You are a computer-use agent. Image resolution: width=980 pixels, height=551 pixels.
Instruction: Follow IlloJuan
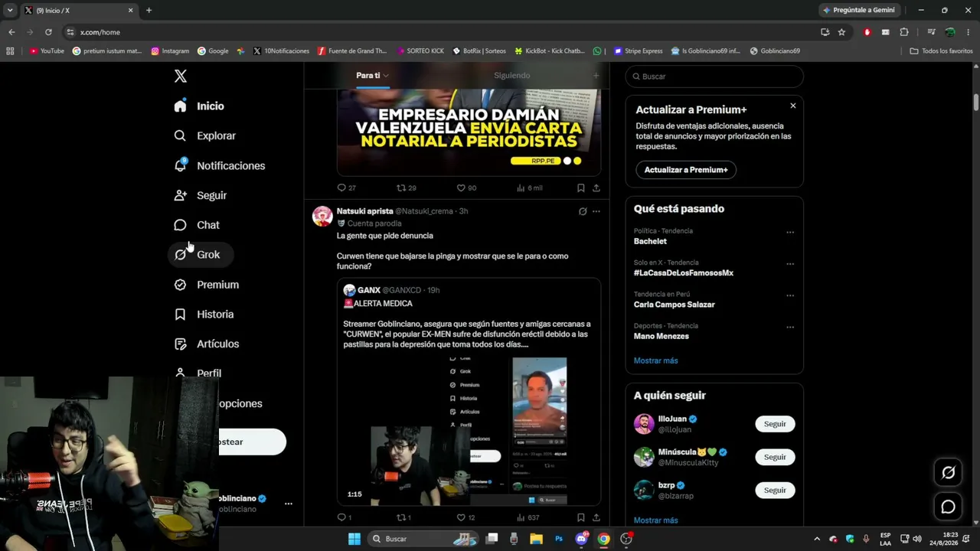click(x=775, y=424)
